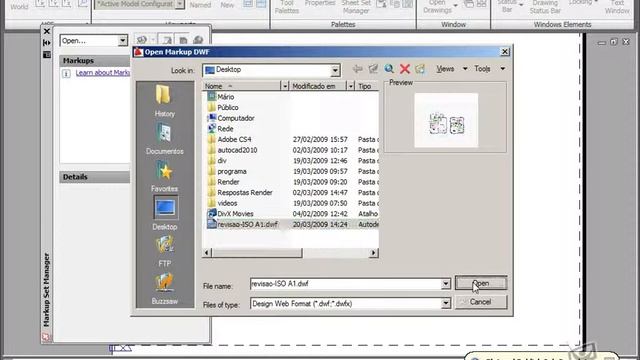Close the Markup Set Manager palette
The width and height of the screenshot is (640, 360).
click(47, 31)
